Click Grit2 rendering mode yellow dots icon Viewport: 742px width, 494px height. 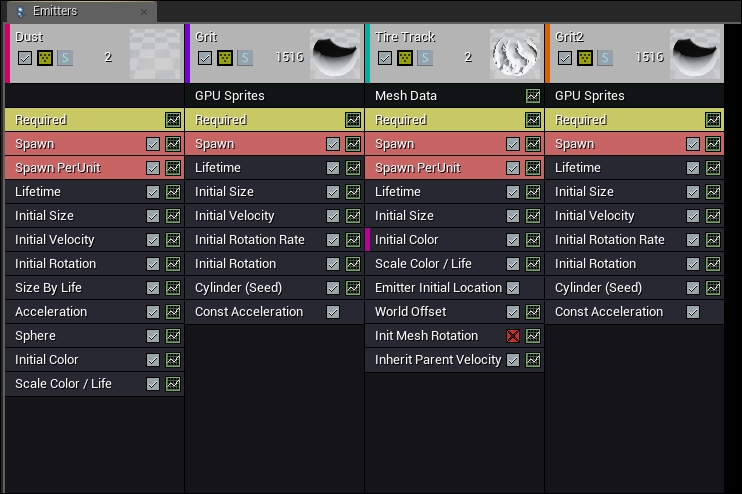pos(585,58)
